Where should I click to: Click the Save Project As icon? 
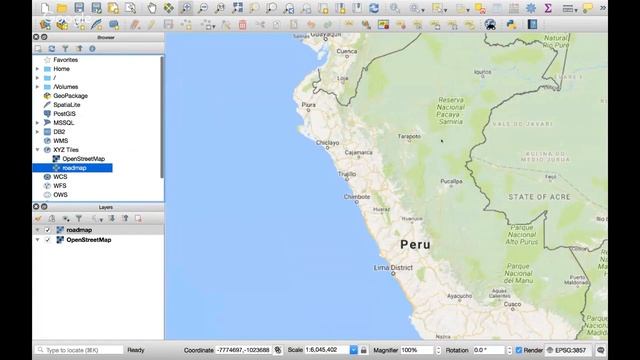(96, 8)
